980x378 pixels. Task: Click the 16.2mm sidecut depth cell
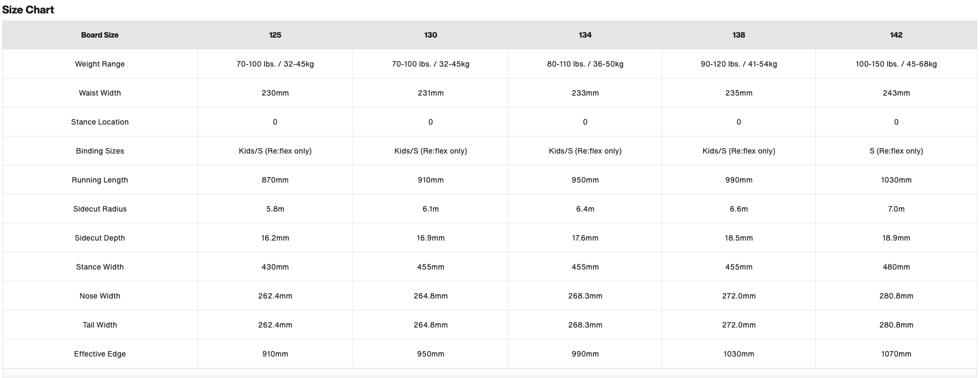click(x=275, y=238)
